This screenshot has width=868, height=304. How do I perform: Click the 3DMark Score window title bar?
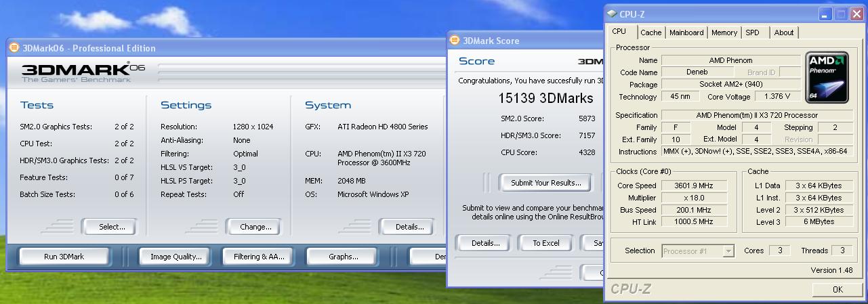point(525,40)
